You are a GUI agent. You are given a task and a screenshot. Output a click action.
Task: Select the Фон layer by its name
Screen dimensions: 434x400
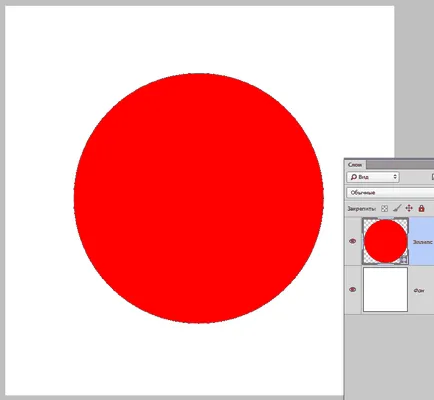tap(419, 291)
